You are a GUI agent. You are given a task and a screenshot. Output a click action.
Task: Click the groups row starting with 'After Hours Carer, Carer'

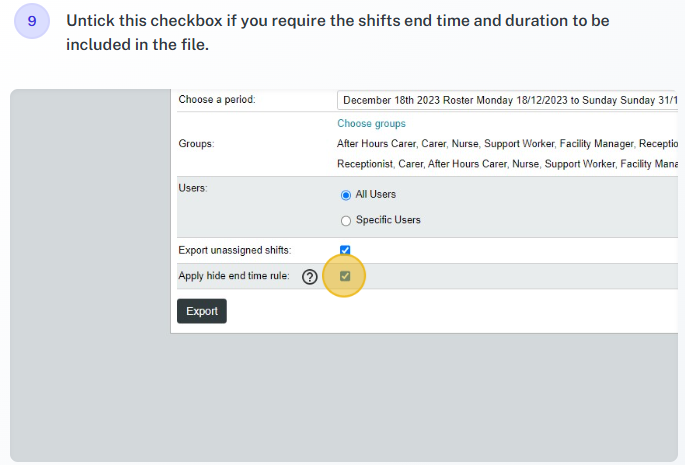pos(507,144)
